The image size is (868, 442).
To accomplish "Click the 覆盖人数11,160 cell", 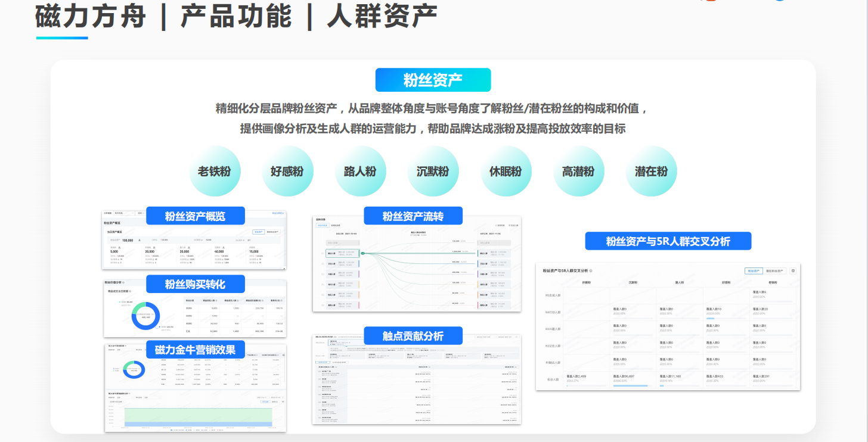I will point(679,379).
